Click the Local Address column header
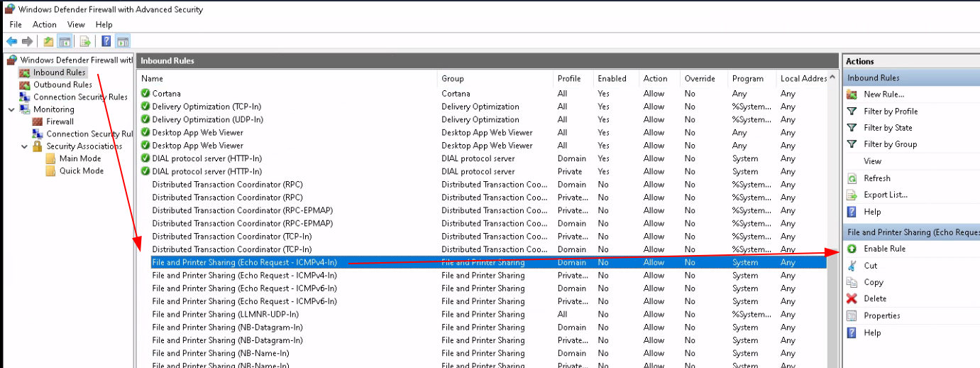980x368 pixels. tap(802, 79)
